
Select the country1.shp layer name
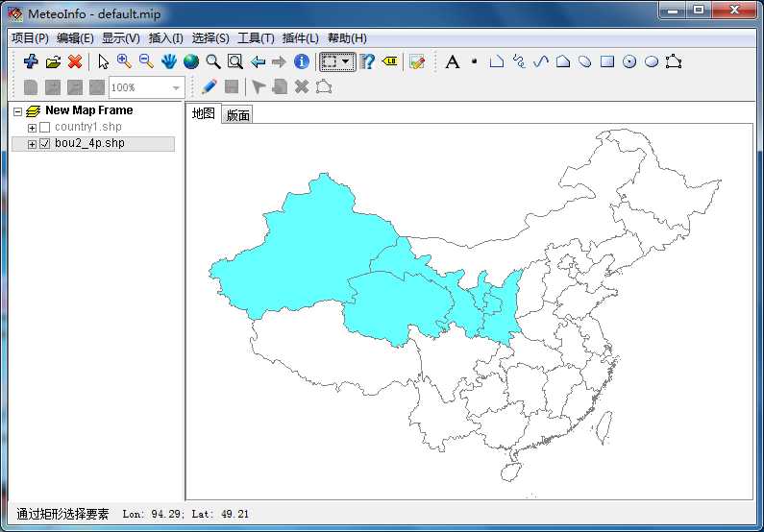(88, 127)
